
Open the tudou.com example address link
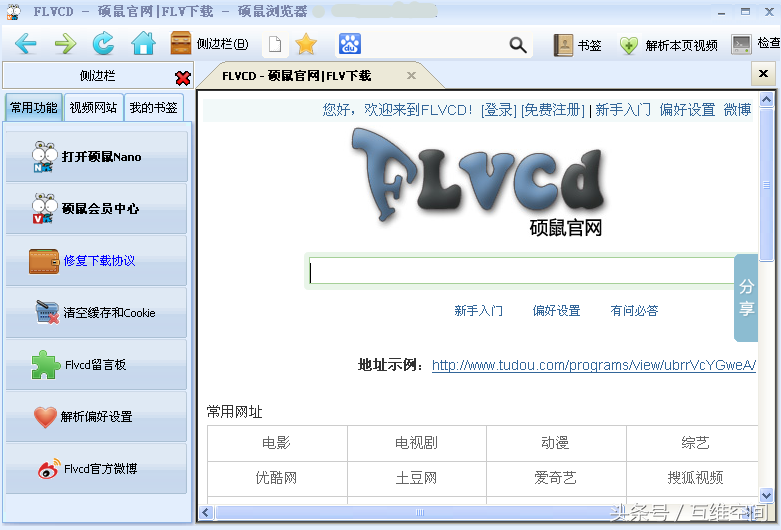594,365
